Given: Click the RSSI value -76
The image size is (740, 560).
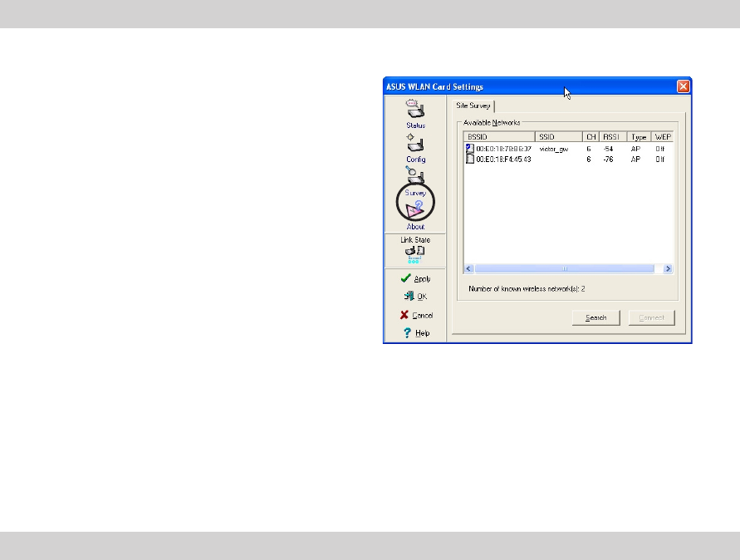Looking at the screenshot, I should pyautogui.click(x=608, y=160).
